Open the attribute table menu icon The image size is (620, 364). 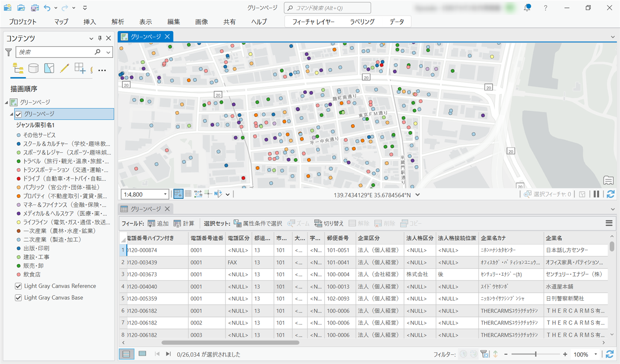[609, 223]
